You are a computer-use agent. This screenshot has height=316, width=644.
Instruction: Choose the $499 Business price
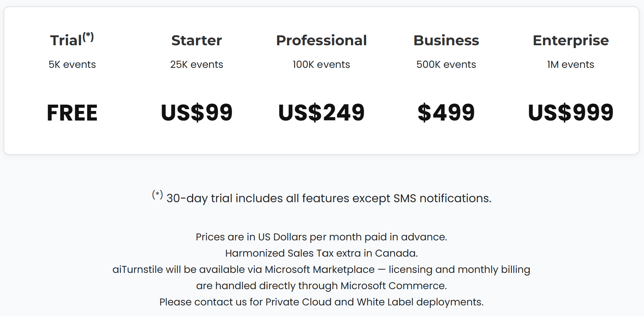tap(446, 113)
